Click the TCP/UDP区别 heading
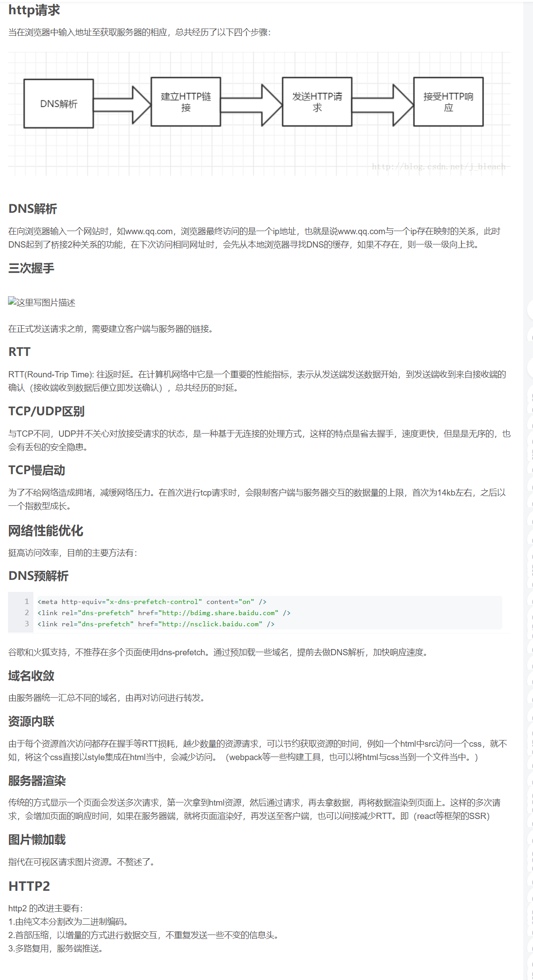 (46, 411)
